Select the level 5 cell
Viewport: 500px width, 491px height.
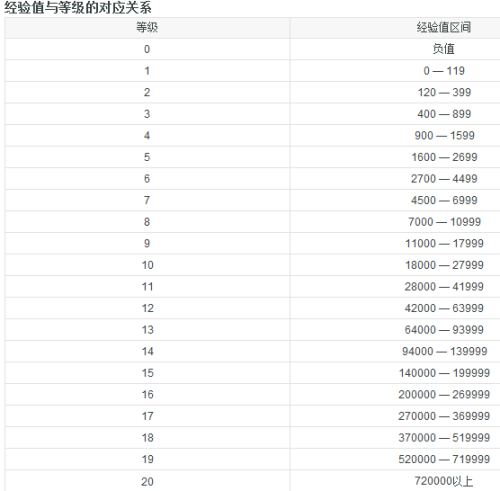point(147,157)
